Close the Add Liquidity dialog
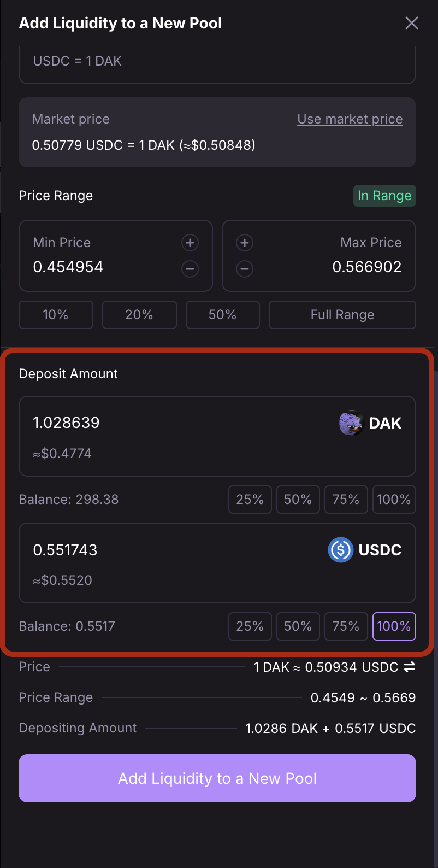This screenshot has height=868, width=438. tap(411, 23)
